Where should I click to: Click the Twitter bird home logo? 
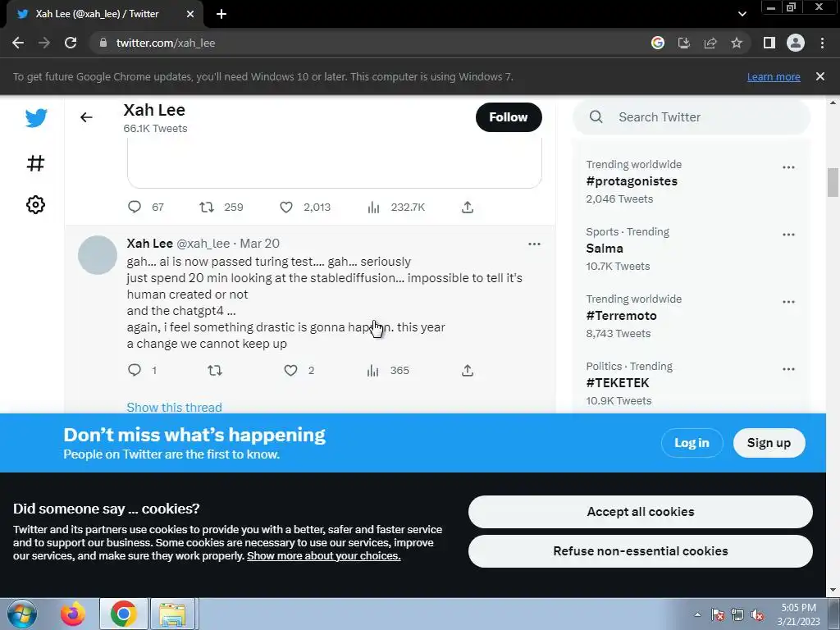(36, 118)
